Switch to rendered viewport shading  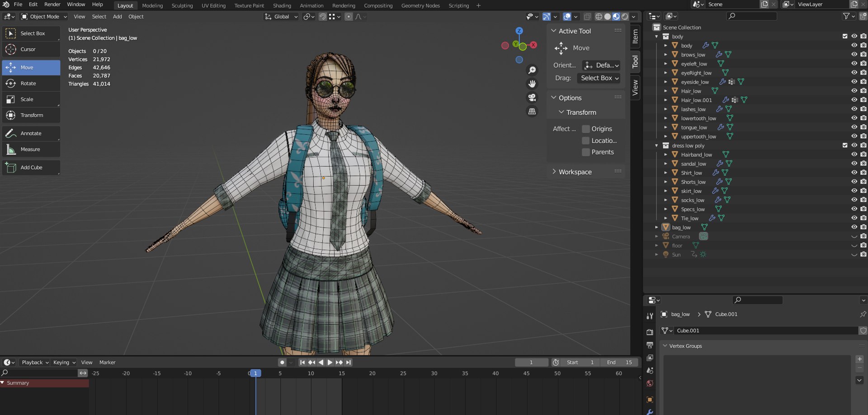(625, 17)
